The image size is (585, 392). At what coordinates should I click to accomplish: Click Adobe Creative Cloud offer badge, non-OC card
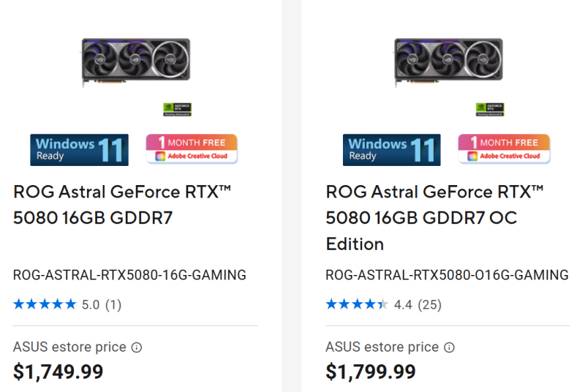[192, 149]
